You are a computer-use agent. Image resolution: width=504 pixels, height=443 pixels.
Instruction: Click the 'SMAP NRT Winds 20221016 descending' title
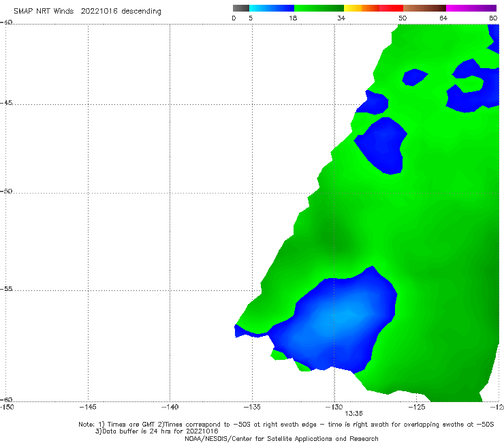click(87, 12)
